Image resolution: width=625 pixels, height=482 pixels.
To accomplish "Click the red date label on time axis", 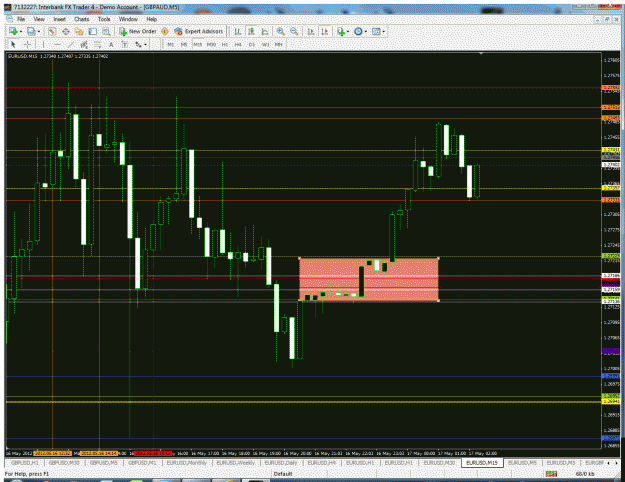I will coord(153,453).
